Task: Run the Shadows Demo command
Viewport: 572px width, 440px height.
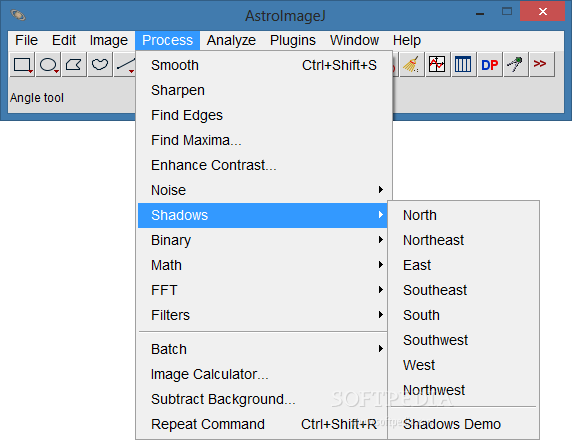Action: (463, 424)
